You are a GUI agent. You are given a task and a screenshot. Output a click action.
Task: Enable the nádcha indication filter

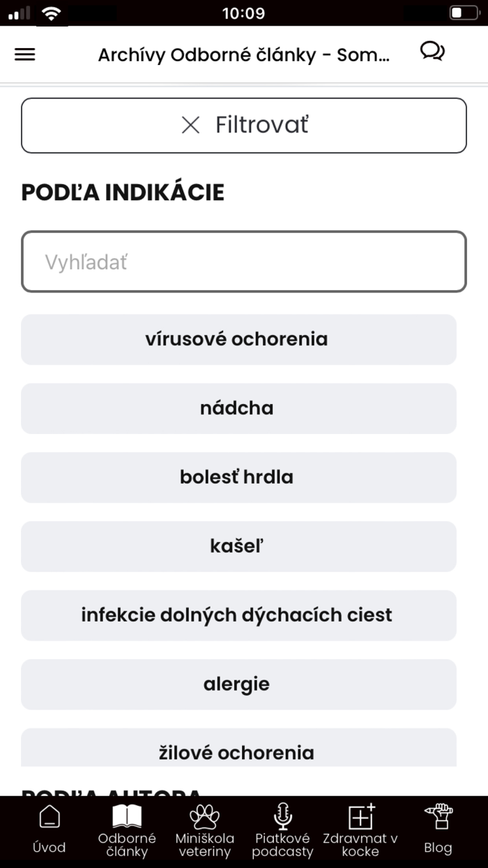click(x=238, y=409)
